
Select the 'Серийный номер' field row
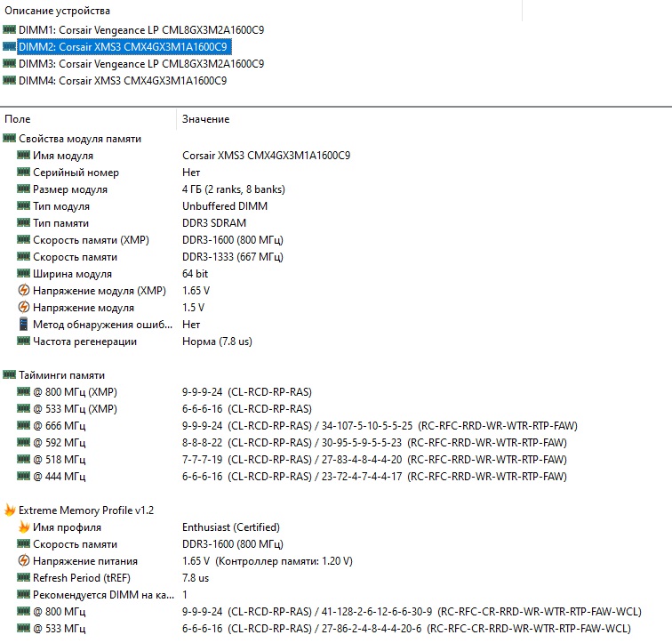coord(76,173)
